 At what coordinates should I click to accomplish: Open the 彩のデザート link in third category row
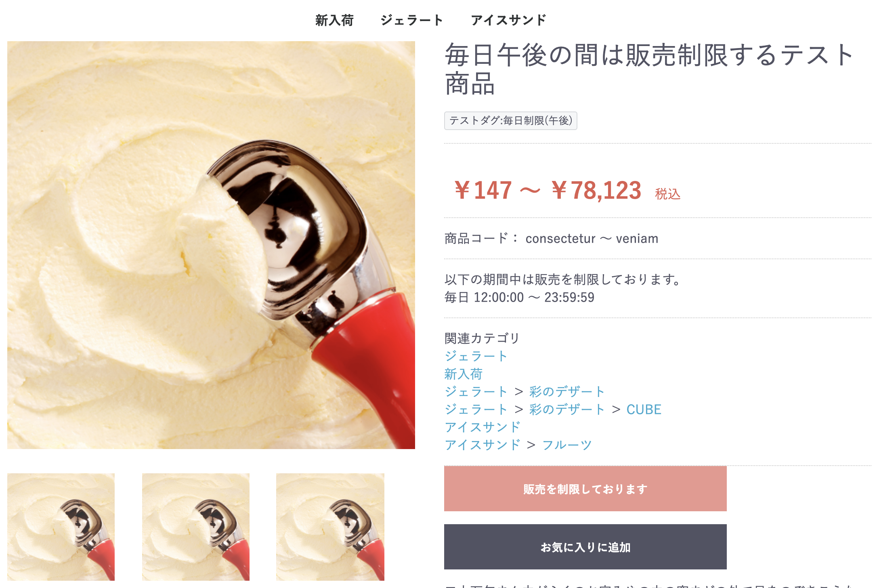tap(567, 392)
